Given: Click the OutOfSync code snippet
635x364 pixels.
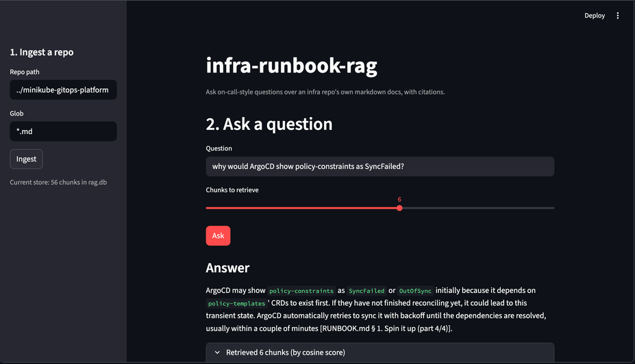Looking at the screenshot, I should [415, 291].
